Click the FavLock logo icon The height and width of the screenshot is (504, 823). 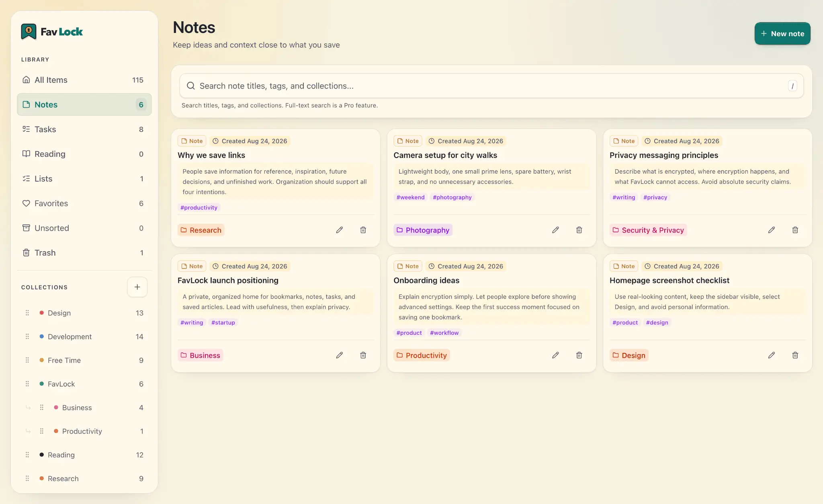[29, 32]
